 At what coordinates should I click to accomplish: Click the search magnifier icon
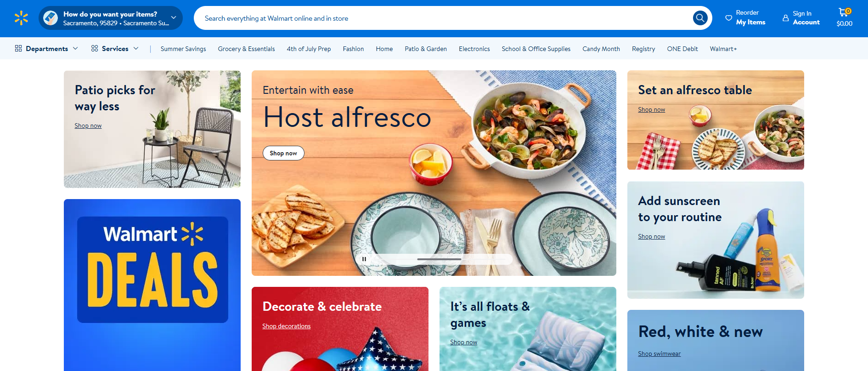click(700, 18)
